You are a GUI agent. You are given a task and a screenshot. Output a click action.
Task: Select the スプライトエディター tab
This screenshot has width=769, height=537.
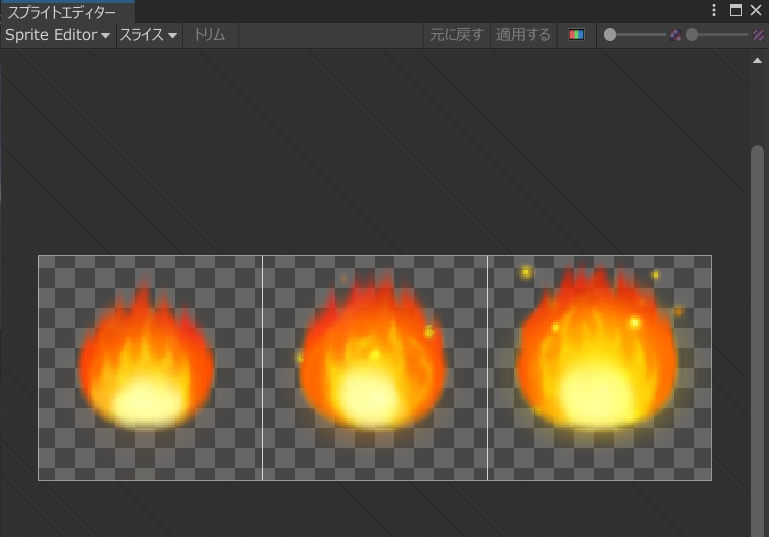62,12
